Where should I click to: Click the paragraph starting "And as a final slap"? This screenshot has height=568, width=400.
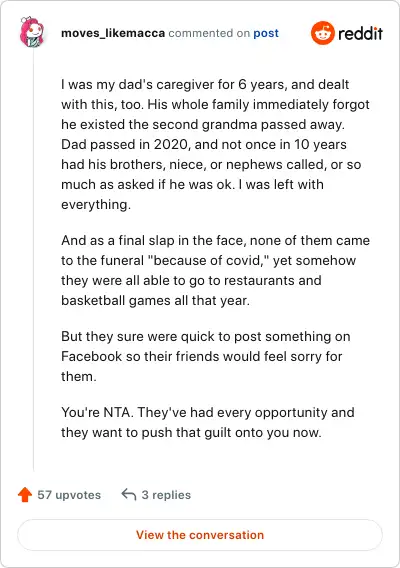pos(215,270)
